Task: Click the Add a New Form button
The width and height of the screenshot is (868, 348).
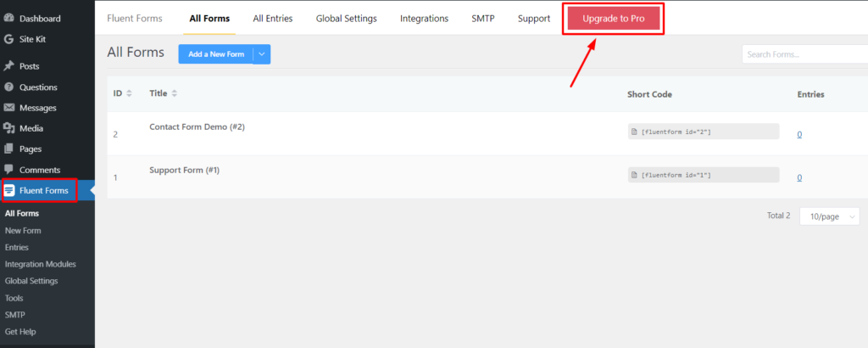Action: [216, 54]
